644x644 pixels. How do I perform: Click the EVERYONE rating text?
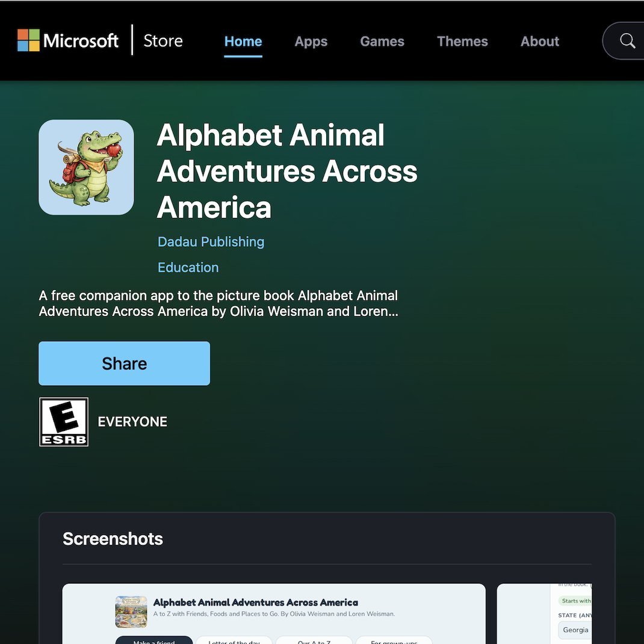tap(132, 422)
